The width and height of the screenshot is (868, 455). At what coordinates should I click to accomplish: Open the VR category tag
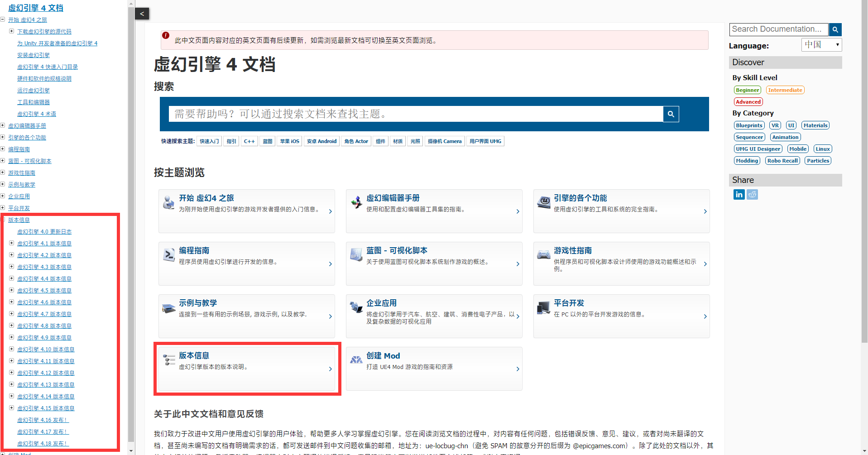[x=775, y=125]
